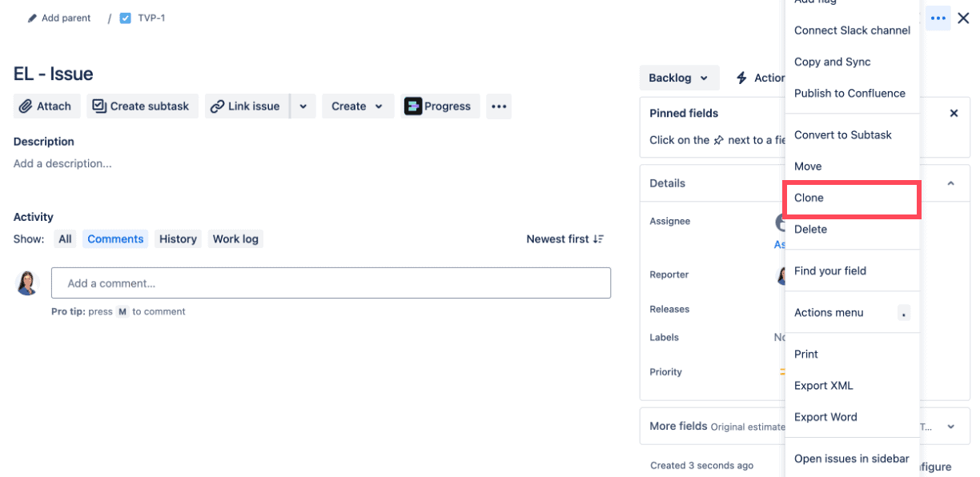Toggle the History activity filter
The image size is (980, 477).
click(178, 238)
